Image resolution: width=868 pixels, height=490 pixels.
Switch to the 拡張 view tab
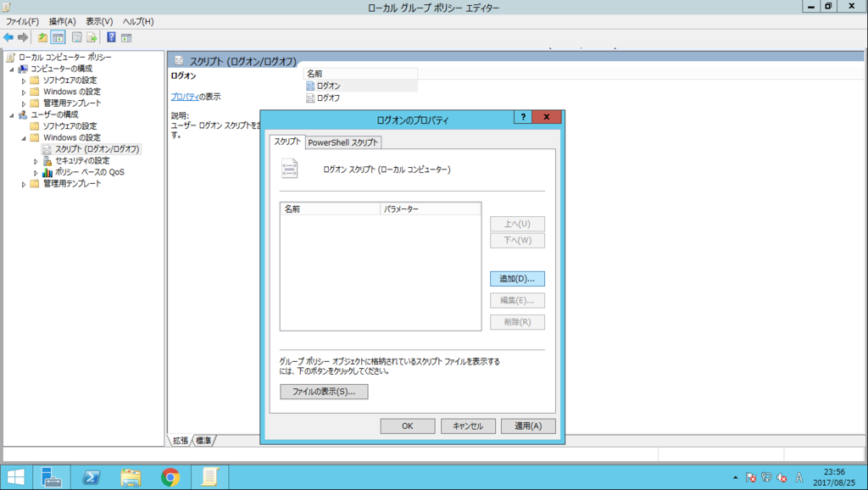pyautogui.click(x=181, y=441)
